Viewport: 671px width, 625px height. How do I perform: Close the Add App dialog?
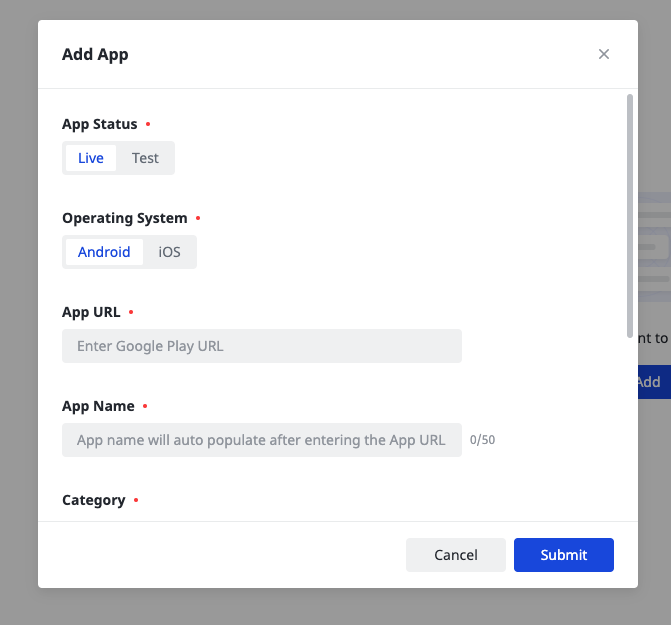coord(604,54)
